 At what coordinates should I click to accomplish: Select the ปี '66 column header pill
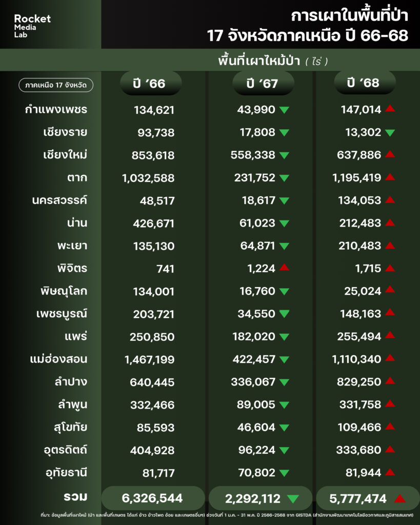pyautogui.click(x=151, y=83)
